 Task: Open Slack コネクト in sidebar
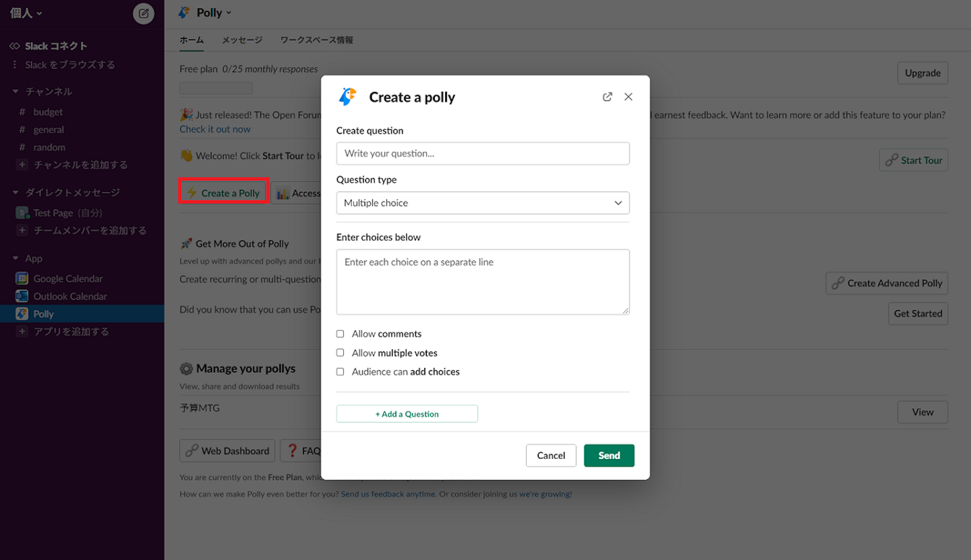click(x=55, y=46)
